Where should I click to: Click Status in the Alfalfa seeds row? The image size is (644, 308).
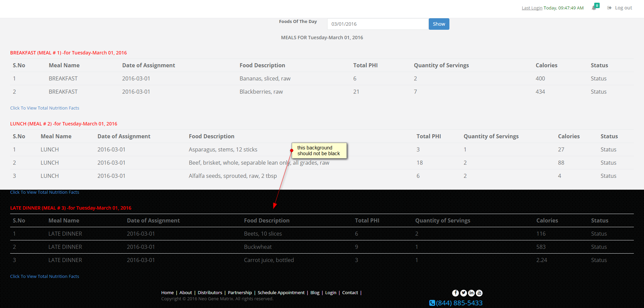pyautogui.click(x=608, y=176)
